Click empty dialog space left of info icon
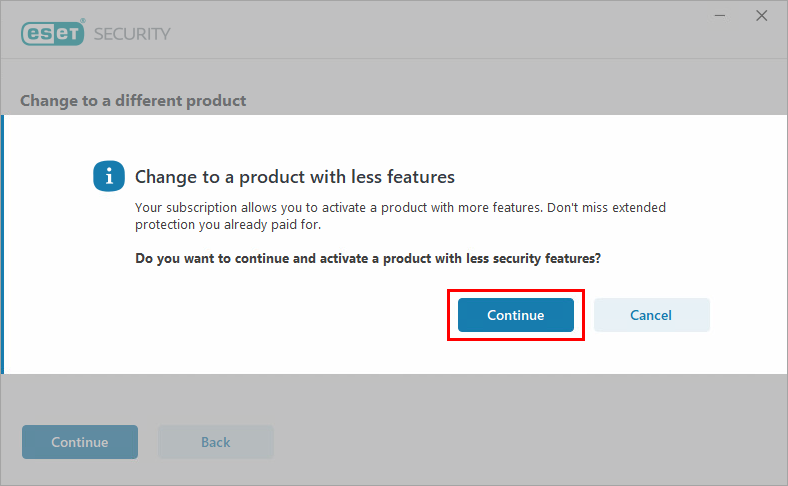 click(x=50, y=177)
